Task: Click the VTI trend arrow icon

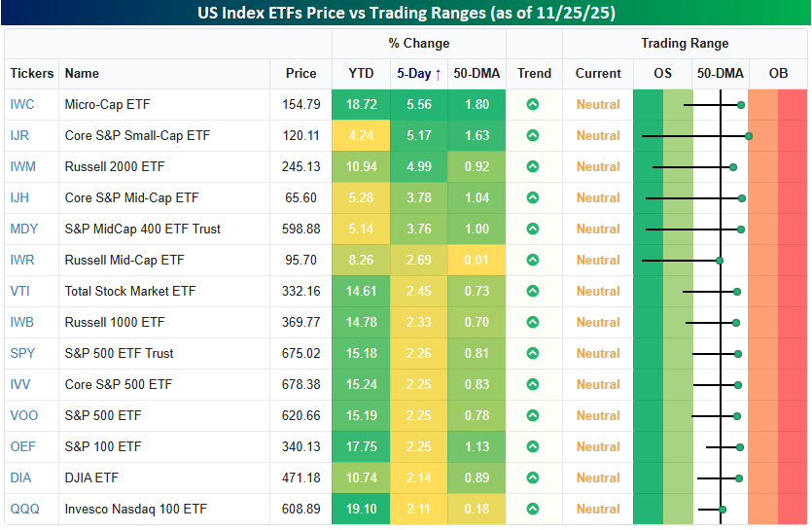Action: tap(533, 292)
